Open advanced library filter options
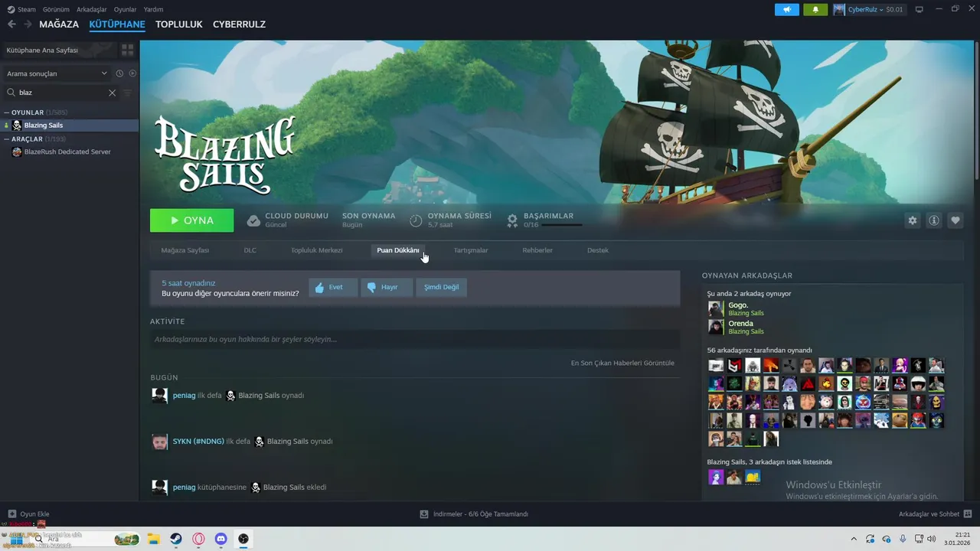Image resolution: width=980 pixels, height=551 pixels. pyautogui.click(x=128, y=93)
